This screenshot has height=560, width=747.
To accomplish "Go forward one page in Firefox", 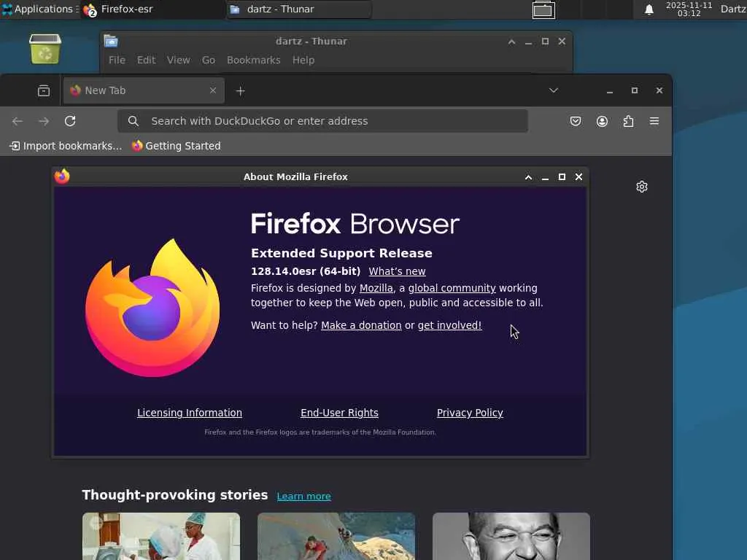I will pos(44,121).
